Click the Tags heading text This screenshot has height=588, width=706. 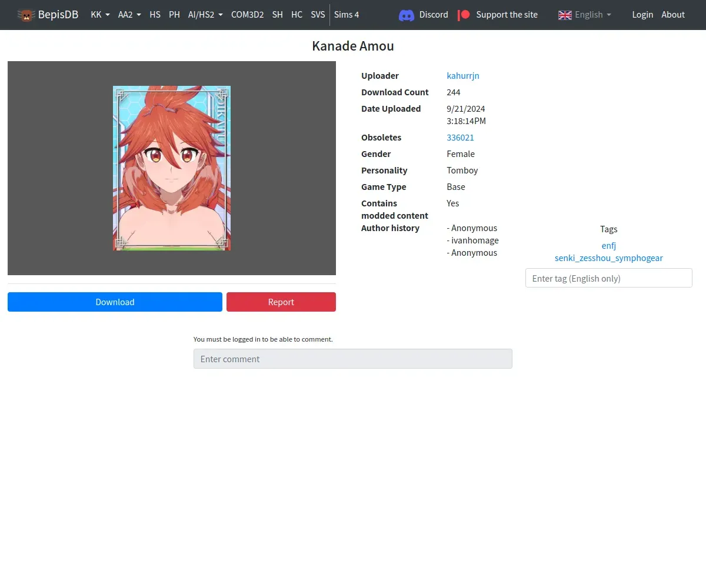(x=608, y=229)
